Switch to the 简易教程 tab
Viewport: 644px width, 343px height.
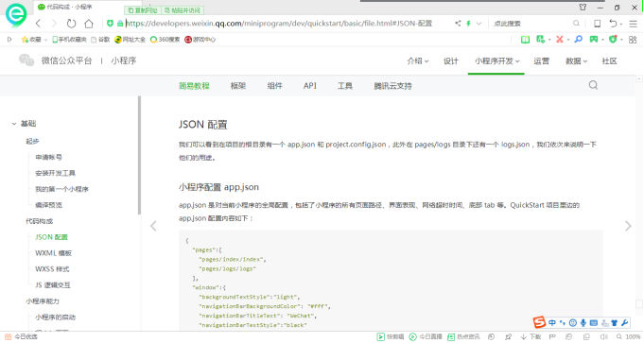(x=194, y=86)
